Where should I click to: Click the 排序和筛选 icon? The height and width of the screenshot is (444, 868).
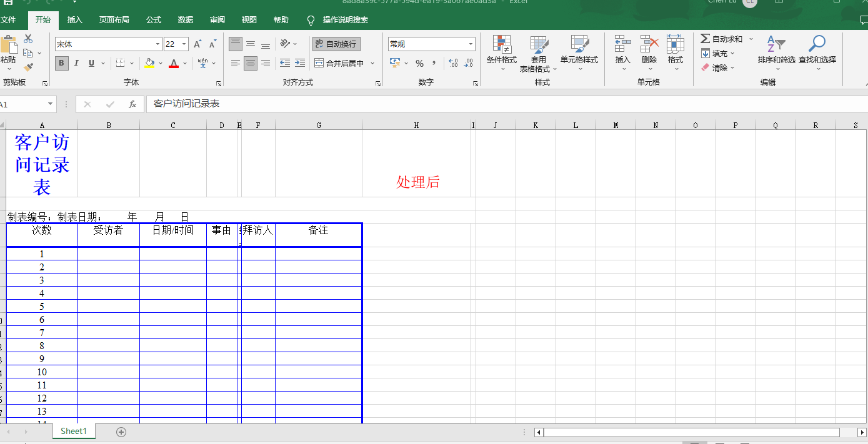(775, 53)
